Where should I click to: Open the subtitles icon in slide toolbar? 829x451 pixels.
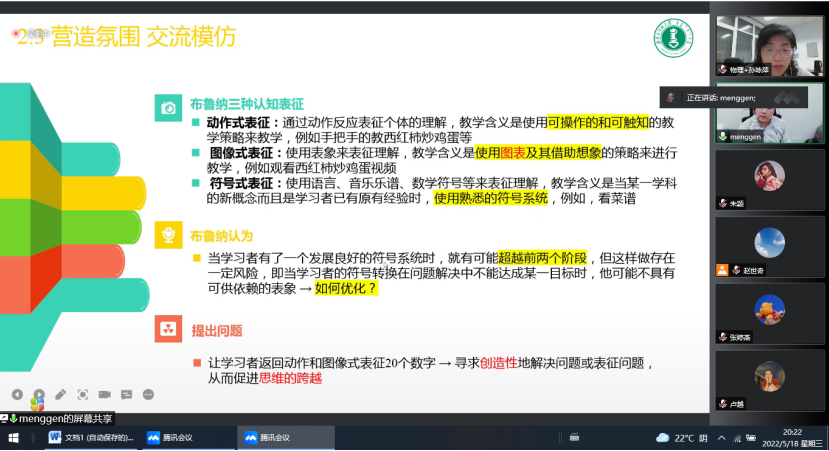(127, 394)
